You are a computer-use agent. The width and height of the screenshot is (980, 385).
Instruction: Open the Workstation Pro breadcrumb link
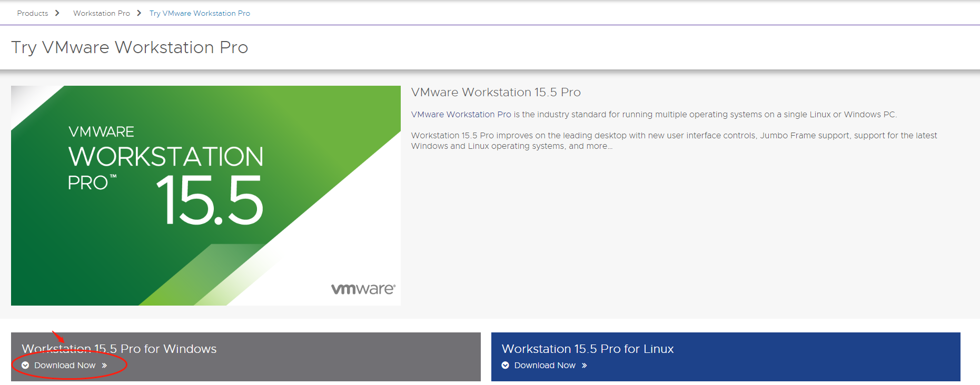click(102, 13)
